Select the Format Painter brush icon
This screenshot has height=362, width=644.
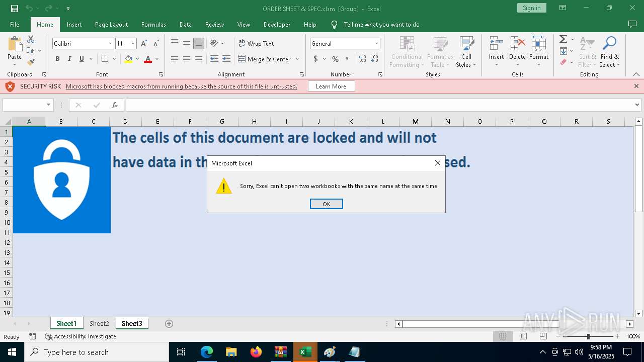[x=31, y=62]
